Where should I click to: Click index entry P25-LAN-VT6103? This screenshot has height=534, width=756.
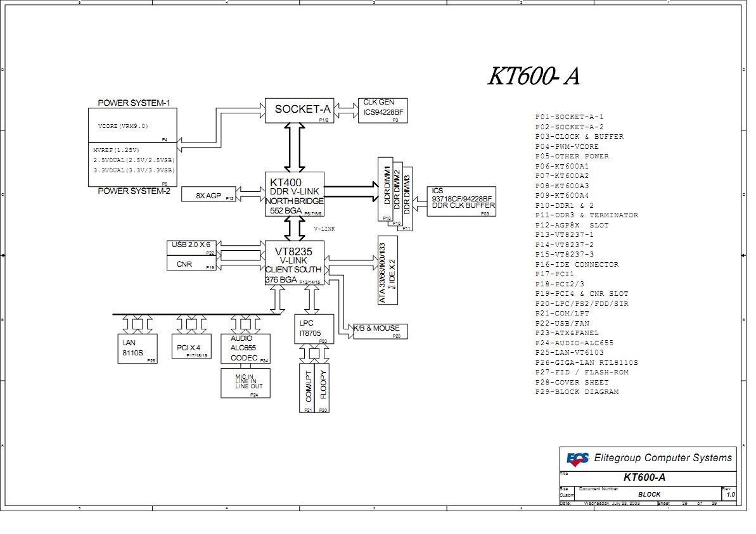point(569,352)
